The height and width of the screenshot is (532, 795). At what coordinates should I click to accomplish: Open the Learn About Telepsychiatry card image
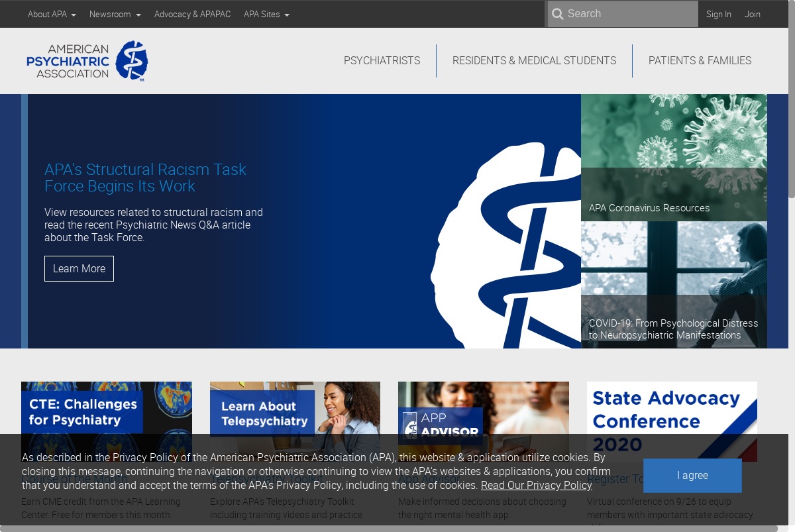coord(295,421)
